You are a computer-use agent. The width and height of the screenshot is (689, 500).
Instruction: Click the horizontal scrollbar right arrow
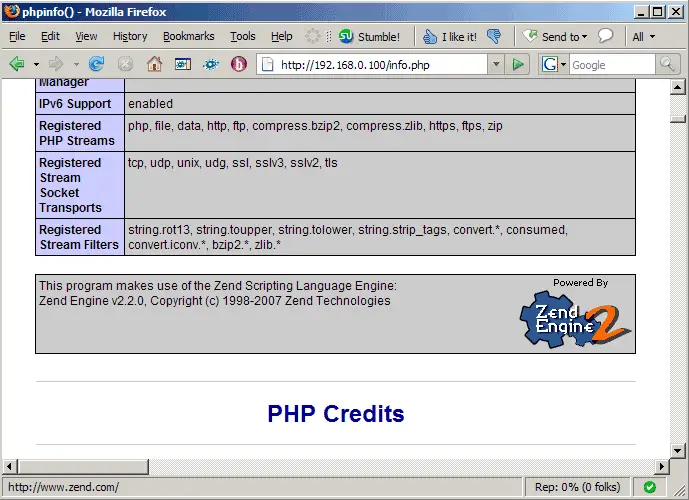pyautogui.click(x=662, y=466)
